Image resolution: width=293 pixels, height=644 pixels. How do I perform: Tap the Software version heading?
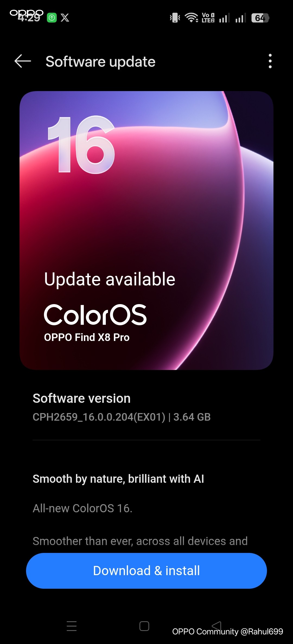pos(82,398)
